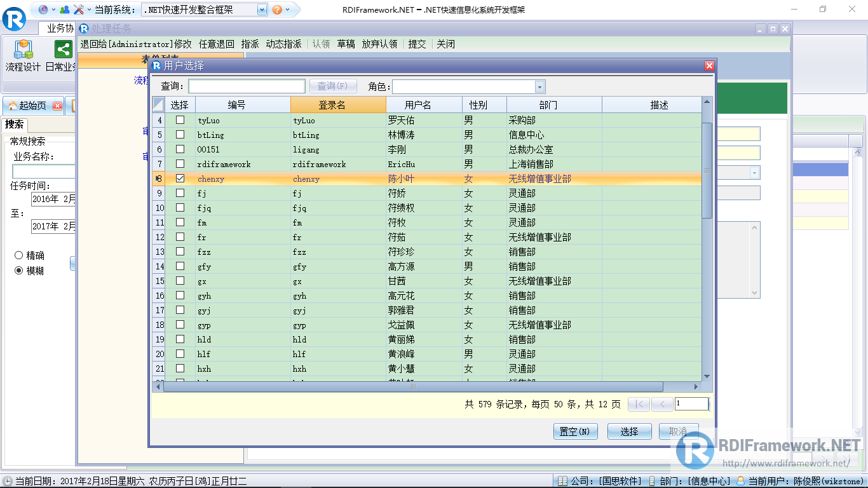Click the R icon on the 用户选择 dialog title

pos(157,65)
